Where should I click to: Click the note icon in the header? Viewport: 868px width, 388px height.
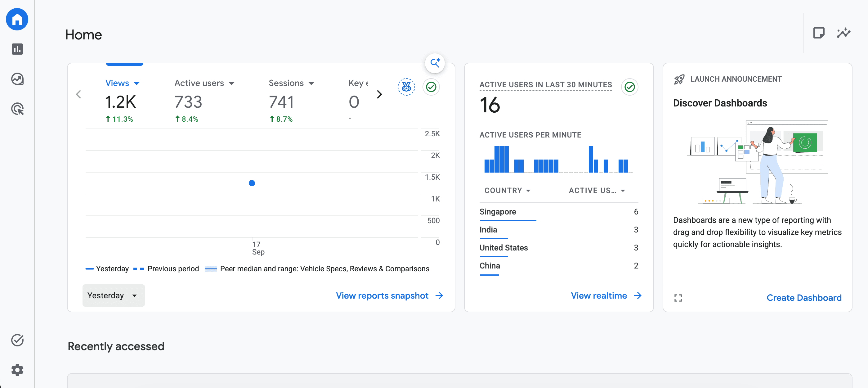(x=818, y=33)
